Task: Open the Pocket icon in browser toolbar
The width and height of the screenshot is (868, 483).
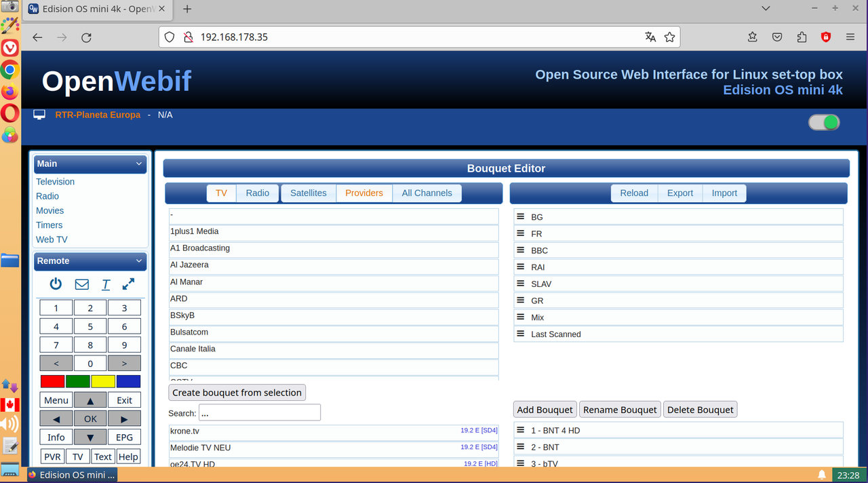Action: tap(777, 37)
